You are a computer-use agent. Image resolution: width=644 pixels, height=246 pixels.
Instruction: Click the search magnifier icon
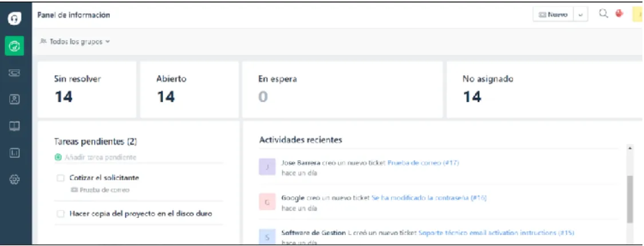(603, 14)
